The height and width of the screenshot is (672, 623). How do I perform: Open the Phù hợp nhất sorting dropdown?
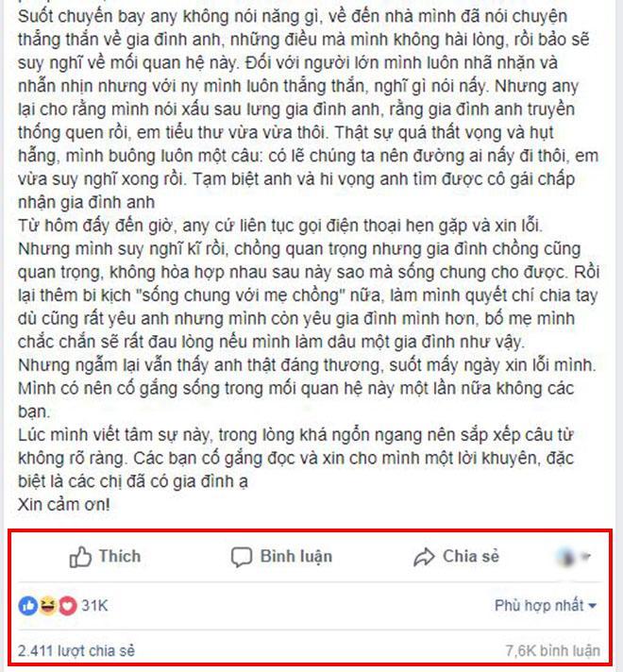(x=546, y=606)
